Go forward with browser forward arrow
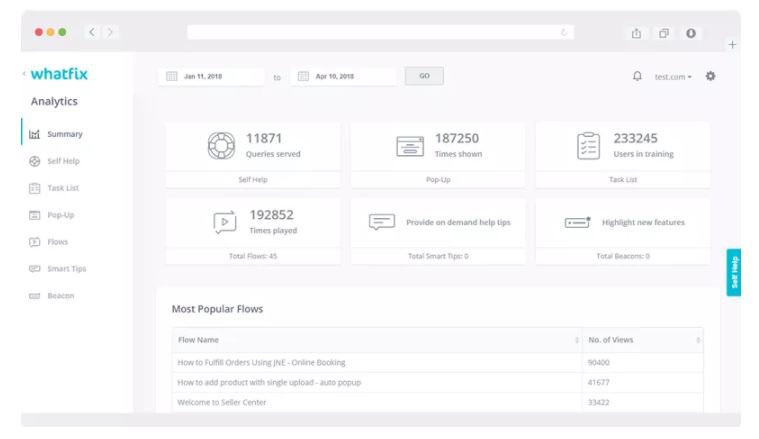Image resolution: width=759 pixels, height=439 pixels. point(110,32)
